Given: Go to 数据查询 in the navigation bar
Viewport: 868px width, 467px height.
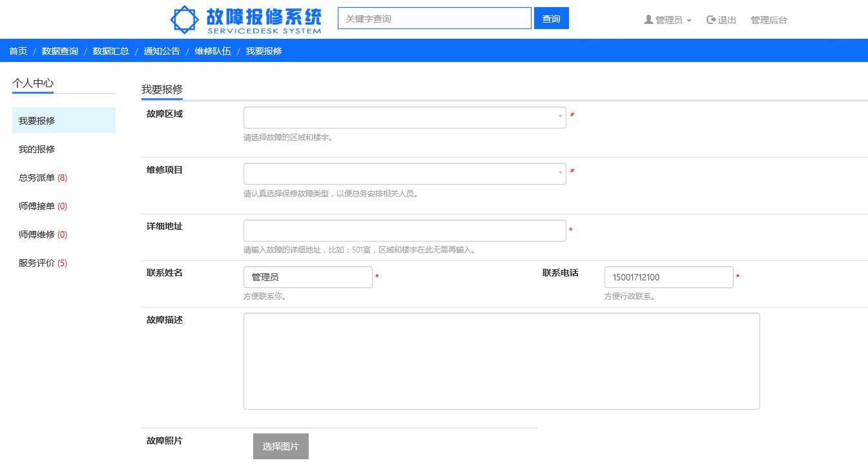Looking at the screenshot, I should point(60,51).
